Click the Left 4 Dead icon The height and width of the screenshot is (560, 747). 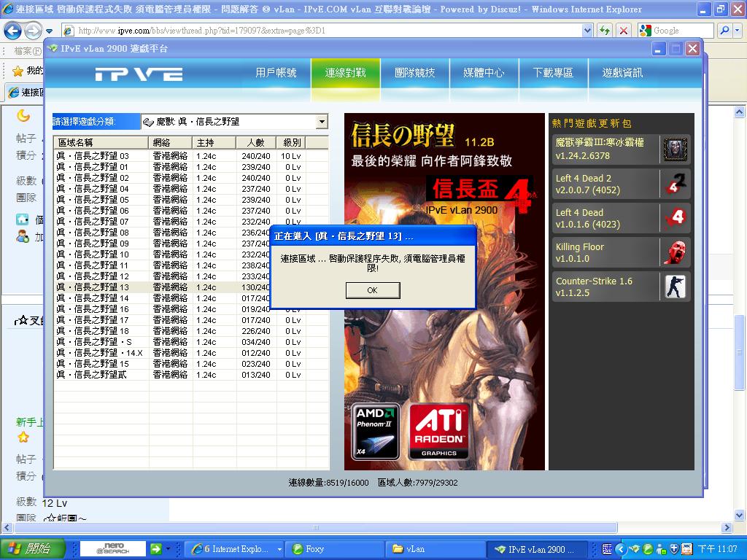pyautogui.click(x=675, y=218)
